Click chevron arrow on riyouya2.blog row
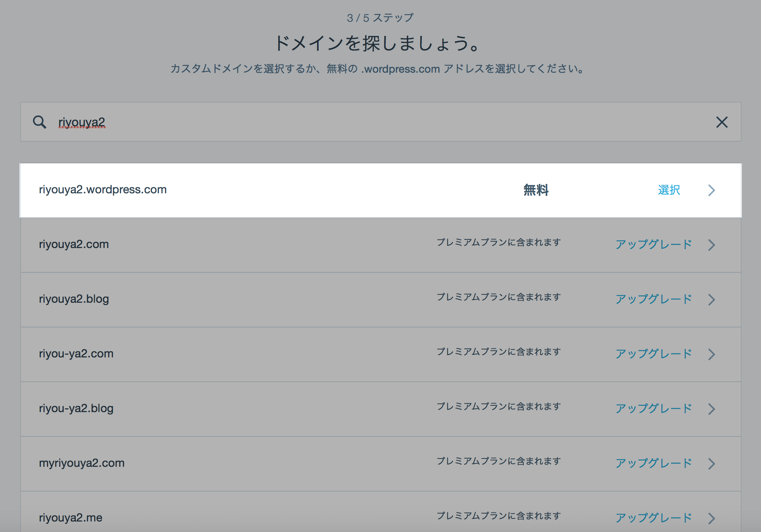The height and width of the screenshot is (532, 761). coord(712,300)
